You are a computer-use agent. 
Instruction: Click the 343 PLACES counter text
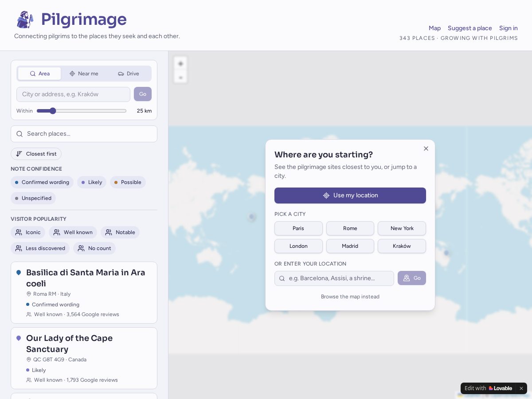(458, 38)
